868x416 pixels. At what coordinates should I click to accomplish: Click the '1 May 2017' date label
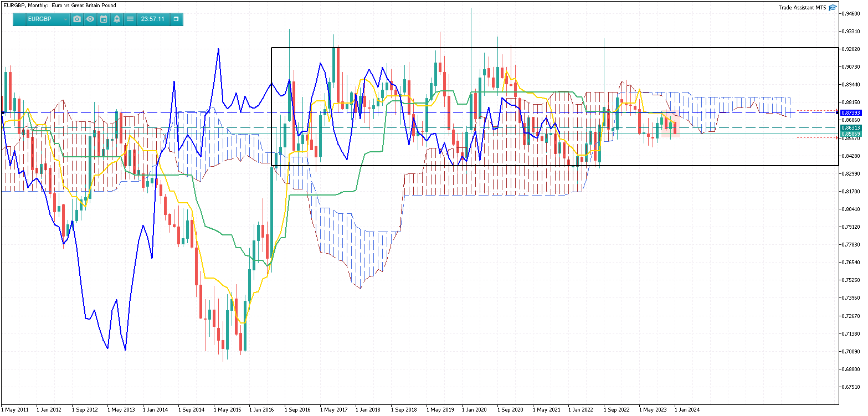(x=333, y=410)
